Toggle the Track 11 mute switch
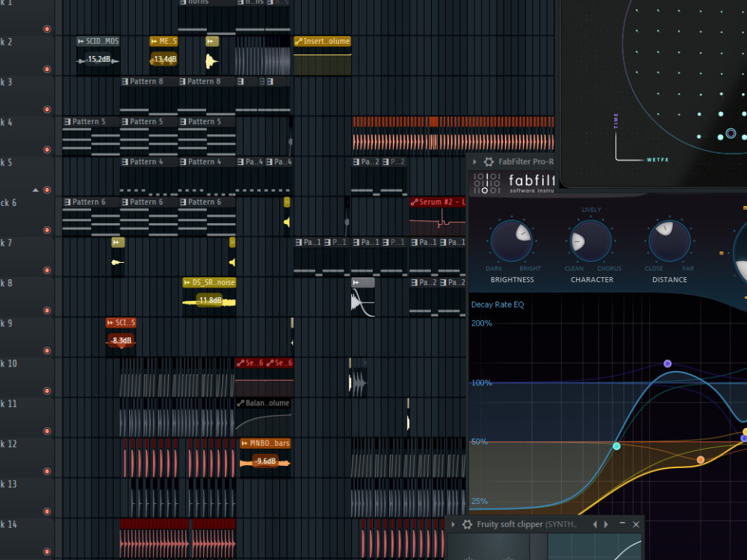The width and height of the screenshot is (747, 560). [x=46, y=431]
